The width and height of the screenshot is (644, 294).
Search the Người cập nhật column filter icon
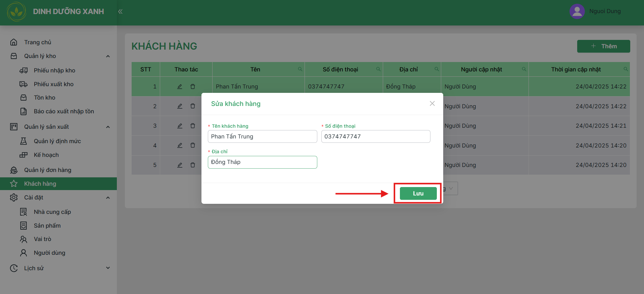click(524, 69)
